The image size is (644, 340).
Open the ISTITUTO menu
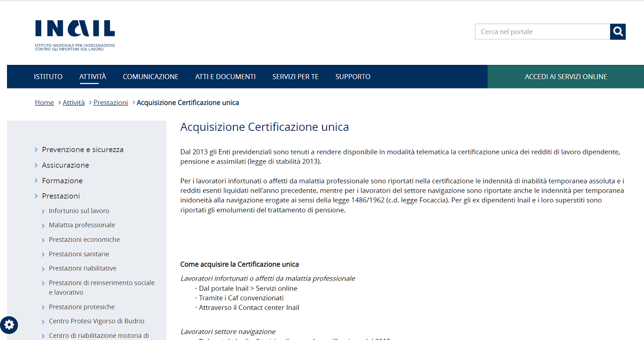click(x=48, y=76)
